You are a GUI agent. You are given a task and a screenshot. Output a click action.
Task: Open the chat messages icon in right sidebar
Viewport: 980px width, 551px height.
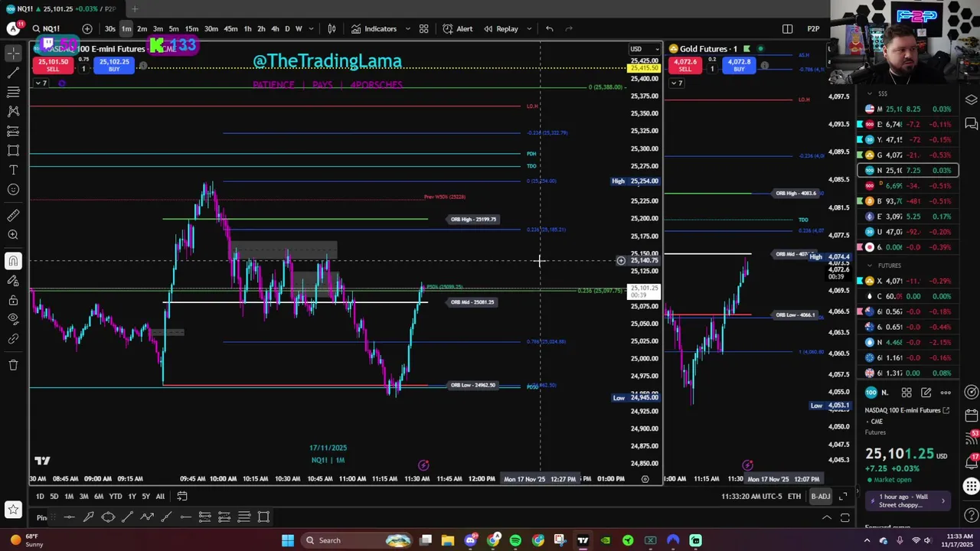click(971, 124)
